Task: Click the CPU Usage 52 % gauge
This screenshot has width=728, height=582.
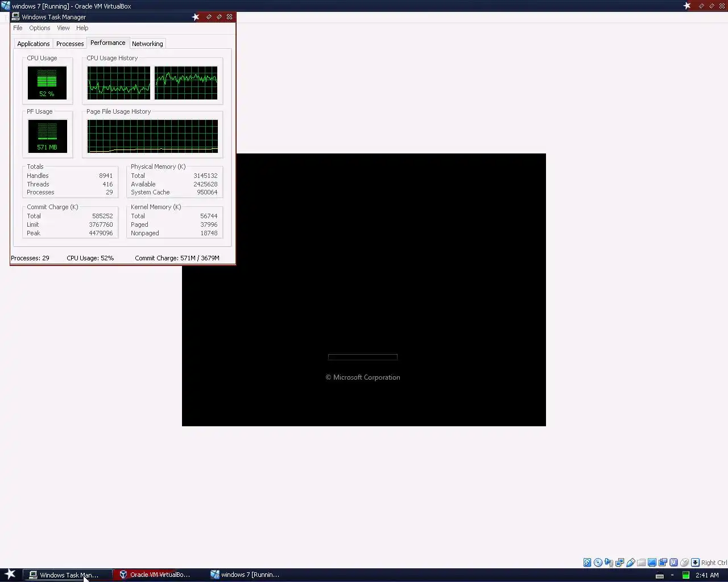Action: tap(47, 82)
